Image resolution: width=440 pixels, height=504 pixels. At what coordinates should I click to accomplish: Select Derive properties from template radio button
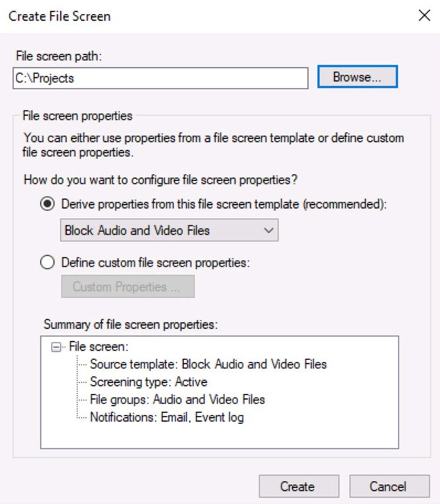47,204
